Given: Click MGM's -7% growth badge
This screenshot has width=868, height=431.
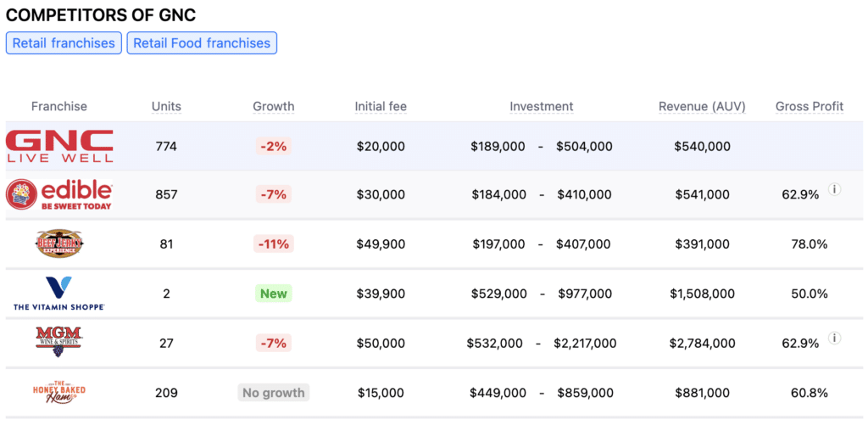Looking at the screenshot, I should coord(274,344).
